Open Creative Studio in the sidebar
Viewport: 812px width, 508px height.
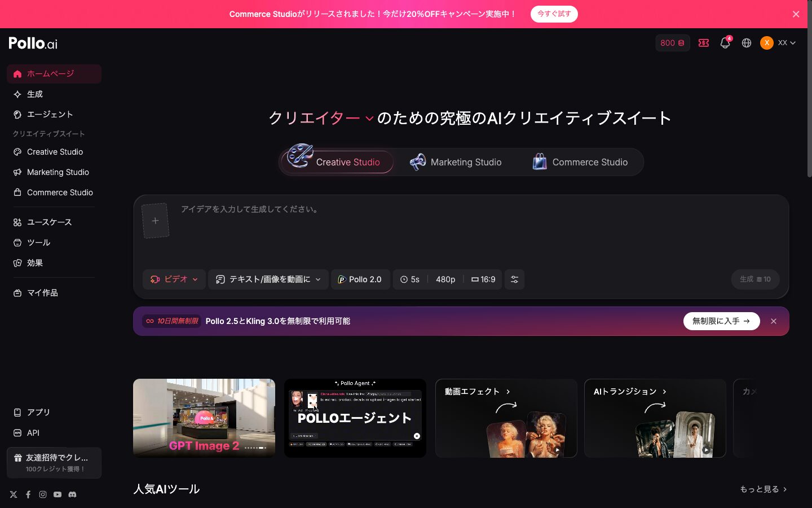click(54, 152)
